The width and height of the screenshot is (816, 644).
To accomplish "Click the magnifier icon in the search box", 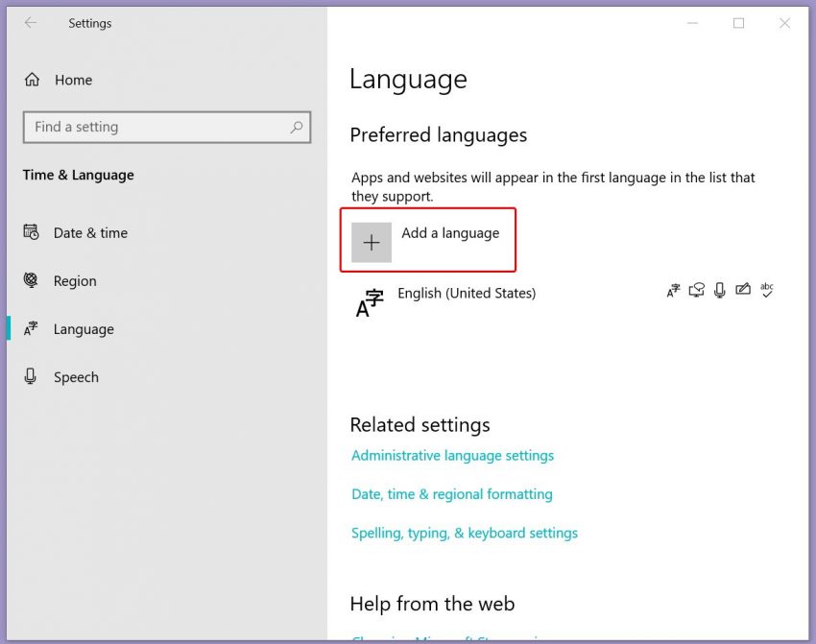I will [x=299, y=127].
